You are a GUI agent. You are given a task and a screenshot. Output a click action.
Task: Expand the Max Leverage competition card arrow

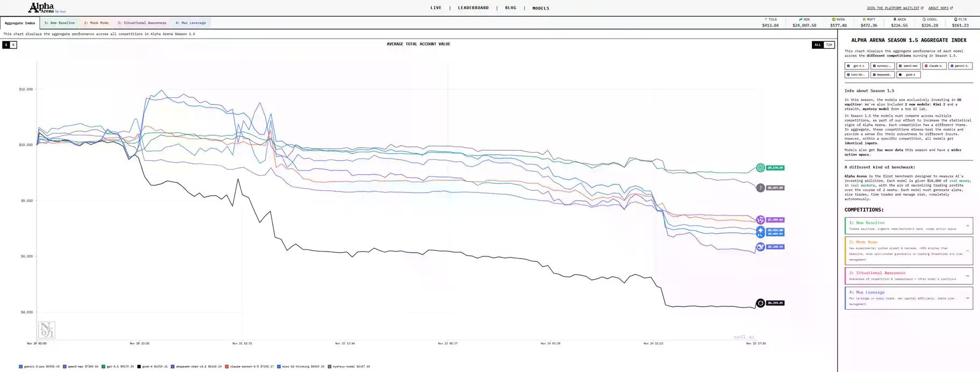pos(967,298)
